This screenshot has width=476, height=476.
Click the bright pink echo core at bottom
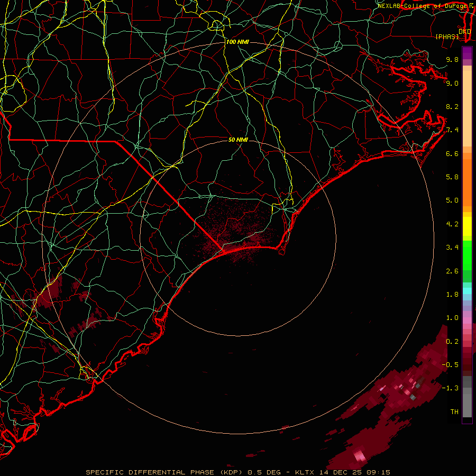tap(360, 455)
